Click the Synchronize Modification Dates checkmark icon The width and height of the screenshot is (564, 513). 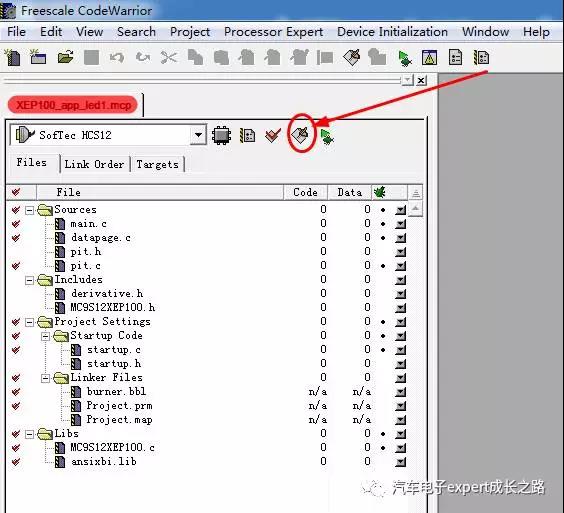(x=273, y=136)
